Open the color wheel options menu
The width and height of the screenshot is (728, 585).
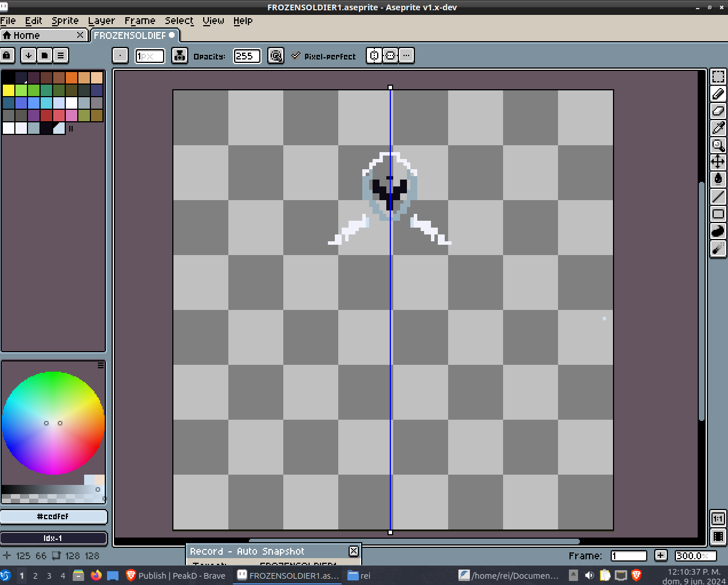101,365
